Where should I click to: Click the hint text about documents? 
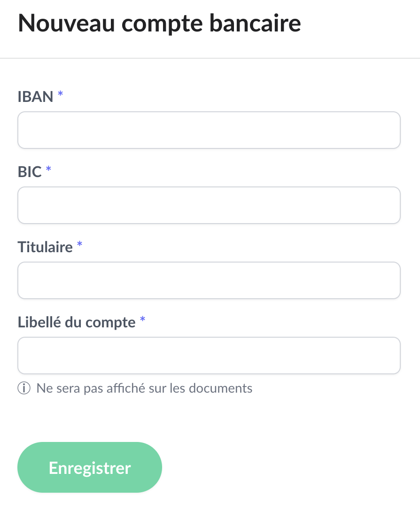coord(144,388)
